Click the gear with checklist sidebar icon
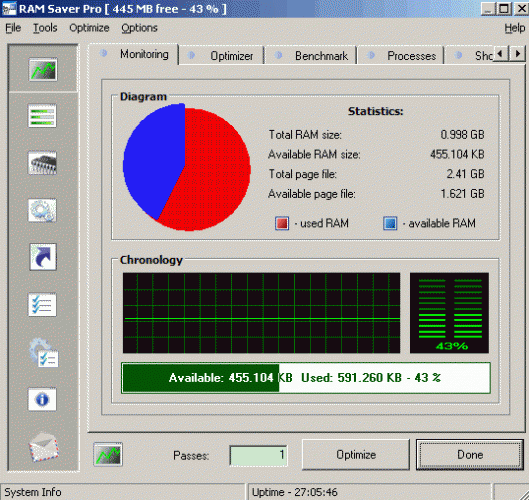Viewport: 529px width, 500px height. coord(44,353)
